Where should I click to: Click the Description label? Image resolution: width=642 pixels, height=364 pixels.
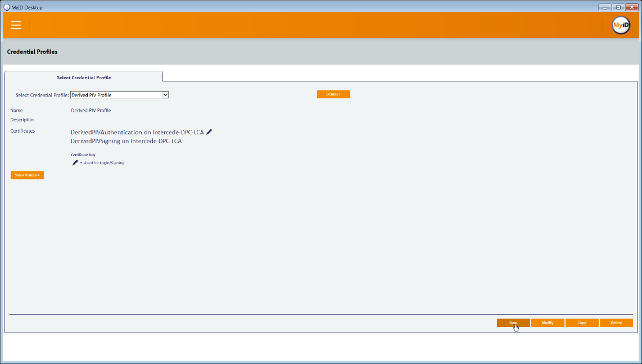22,120
